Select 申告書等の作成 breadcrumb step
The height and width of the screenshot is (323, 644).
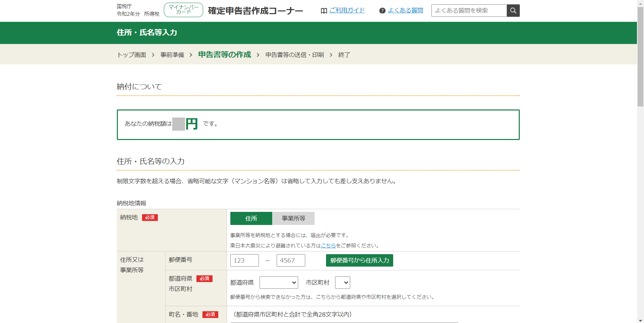coord(225,54)
